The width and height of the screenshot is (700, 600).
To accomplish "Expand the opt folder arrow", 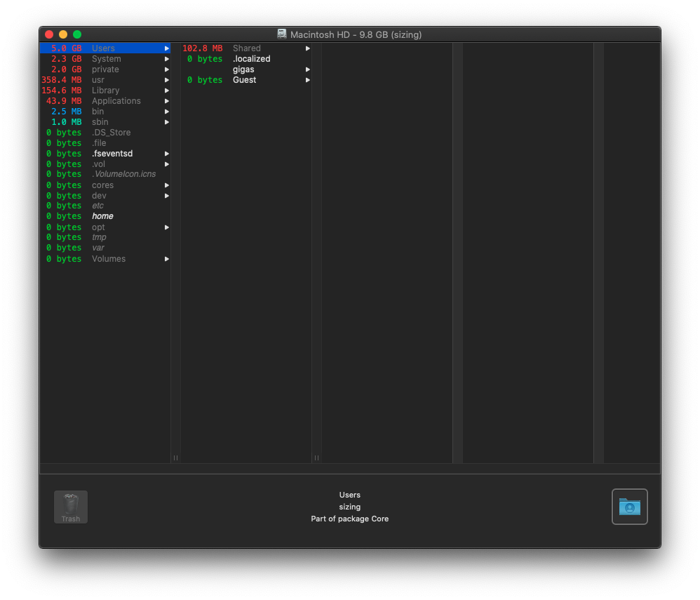I will tap(166, 227).
